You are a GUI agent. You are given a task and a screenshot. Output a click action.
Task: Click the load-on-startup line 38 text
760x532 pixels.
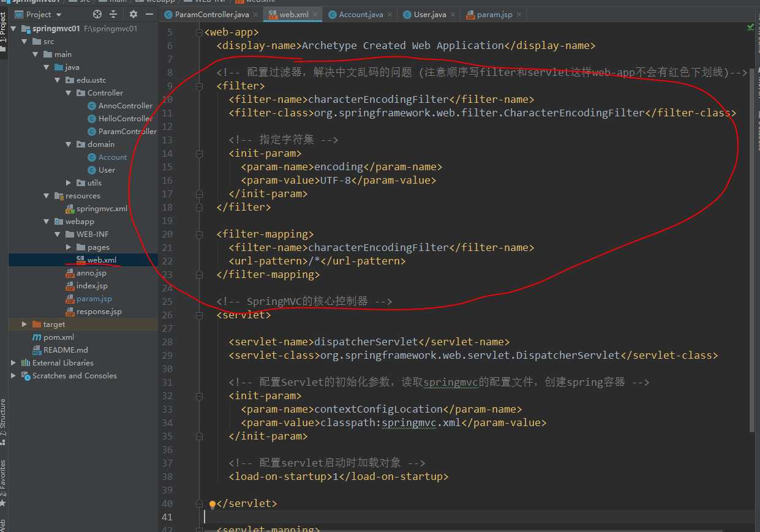[339, 477]
